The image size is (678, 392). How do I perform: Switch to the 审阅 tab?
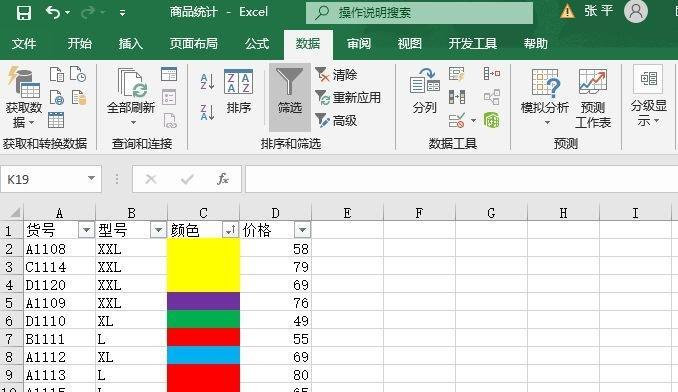click(359, 44)
